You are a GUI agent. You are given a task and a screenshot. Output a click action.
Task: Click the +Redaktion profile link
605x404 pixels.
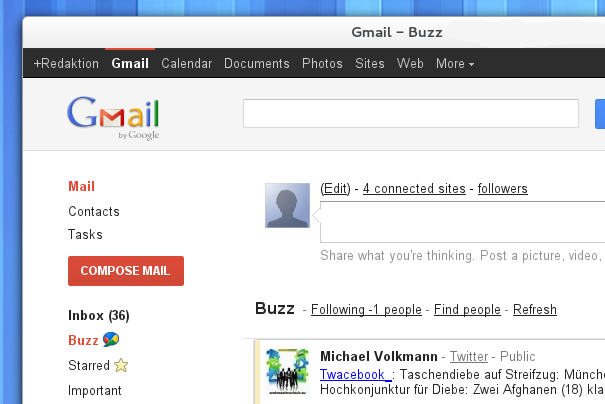(66, 63)
